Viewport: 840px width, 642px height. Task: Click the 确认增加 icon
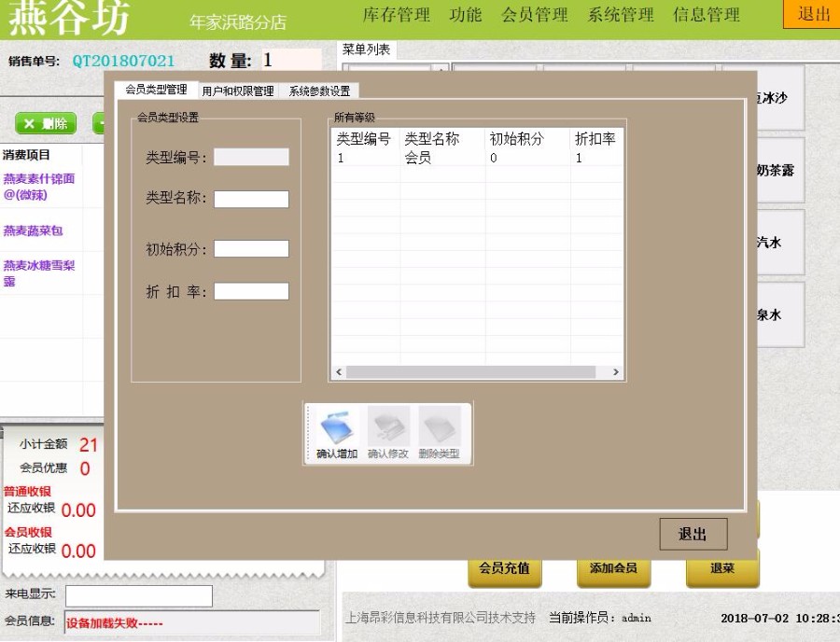pos(336,433)
